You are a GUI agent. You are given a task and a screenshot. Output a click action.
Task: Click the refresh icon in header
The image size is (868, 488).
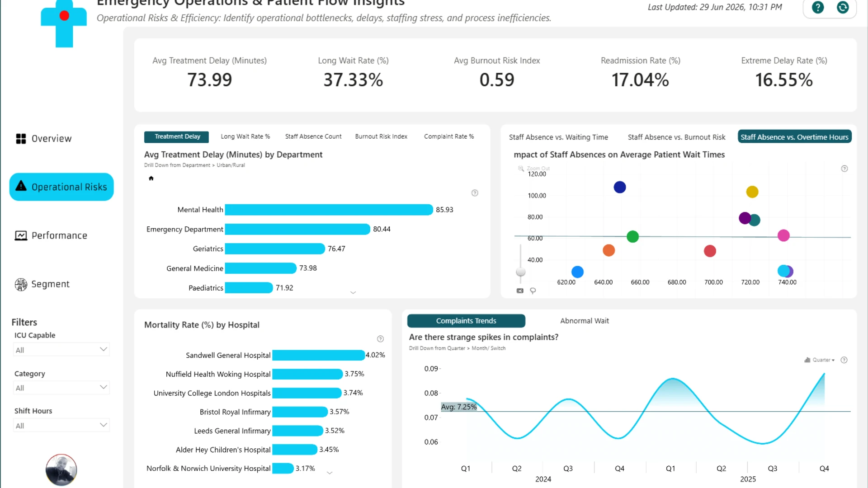pyautogui.click(x=843, y=7)
